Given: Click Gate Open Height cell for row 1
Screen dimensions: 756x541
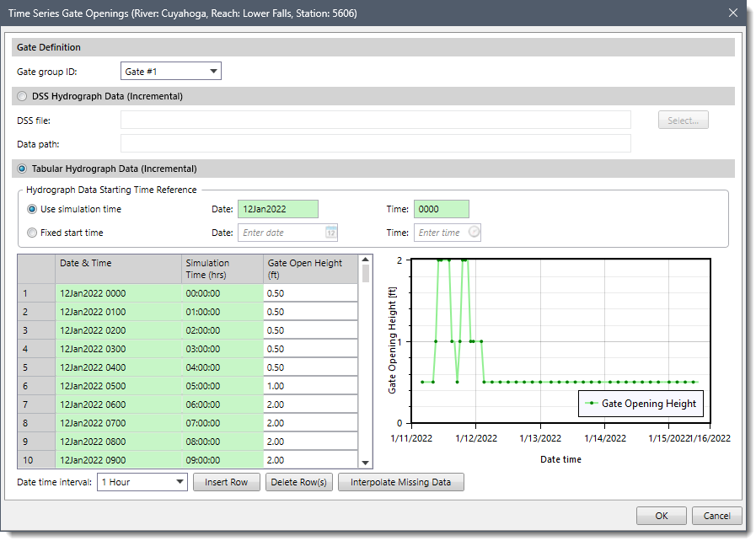Looking at the screenshot, I should 310,293.
